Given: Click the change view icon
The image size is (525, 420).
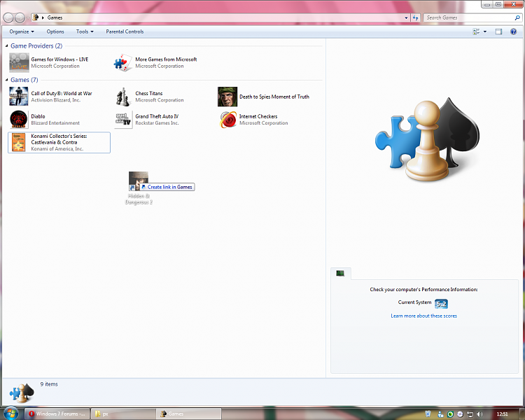Looking at the screenshot, I should click(x=476, y=31).
